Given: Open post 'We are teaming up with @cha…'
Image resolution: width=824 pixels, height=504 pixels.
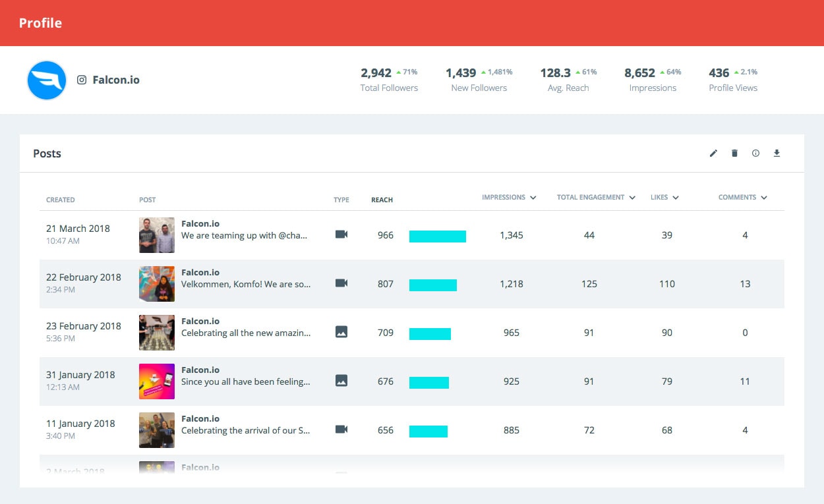Looking at the screenshot, I should coord(245,235).
